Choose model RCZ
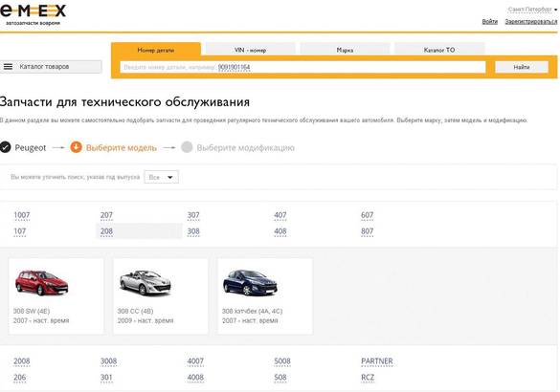 (368, 378)
